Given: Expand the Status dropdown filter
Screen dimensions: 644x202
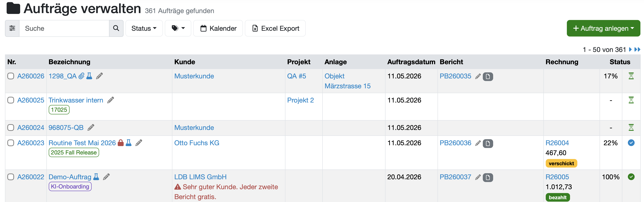Looking at the screenshot, I should pyautogui.click(x=144, y=28).
